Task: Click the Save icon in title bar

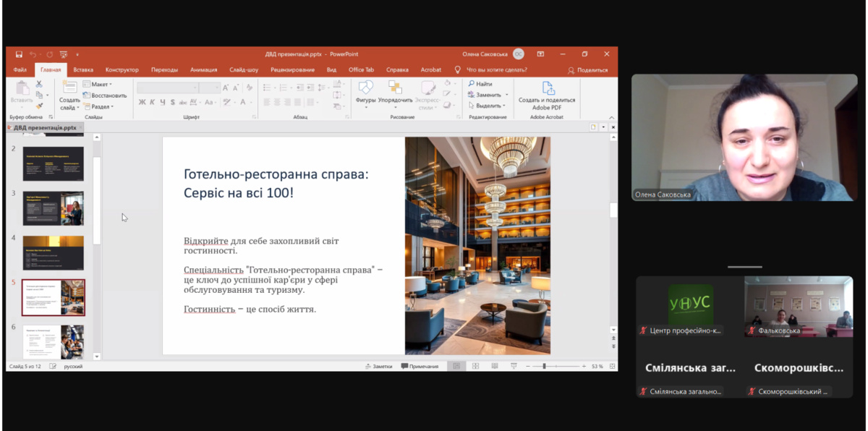Action: tap(19, 54)
